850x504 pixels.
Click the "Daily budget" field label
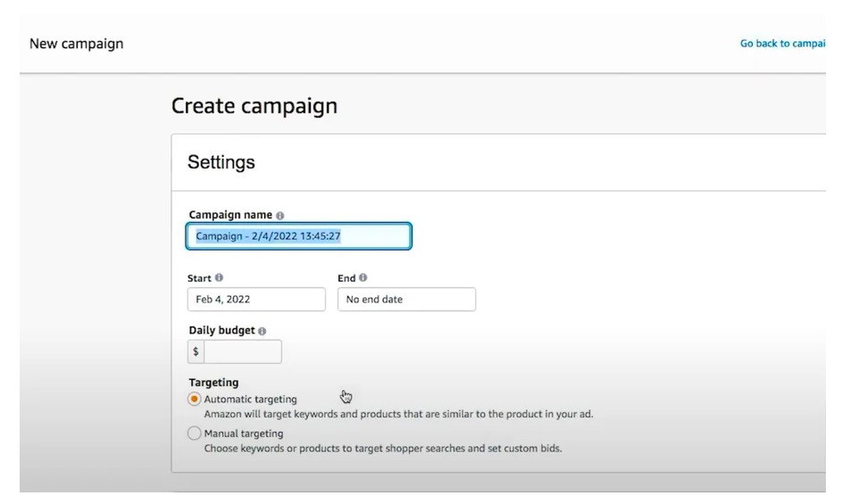point(221,331)
